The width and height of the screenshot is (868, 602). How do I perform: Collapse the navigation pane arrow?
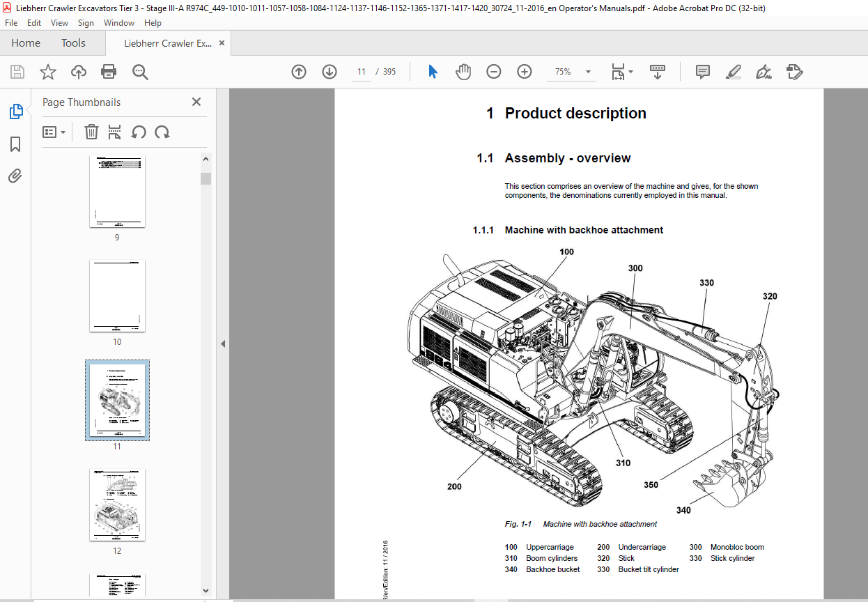223,344
